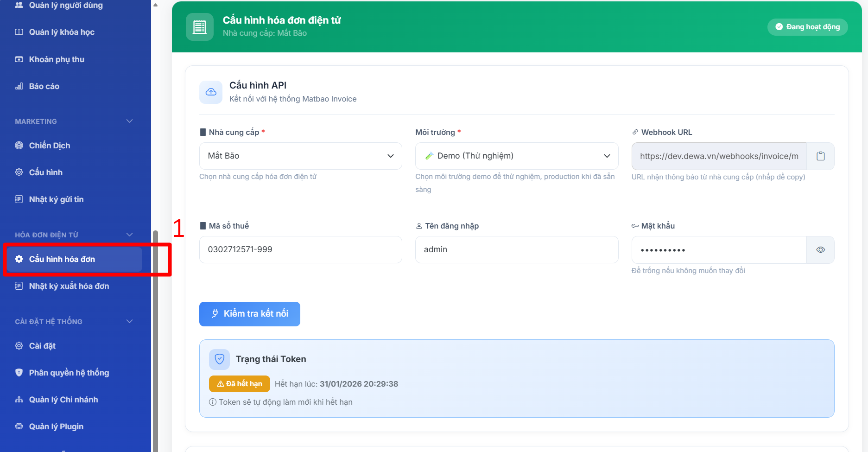Open Nhật ký xuất hóa đơn menu item
The height and width of the screenshot is (452, 868).
tap(69, 286)
